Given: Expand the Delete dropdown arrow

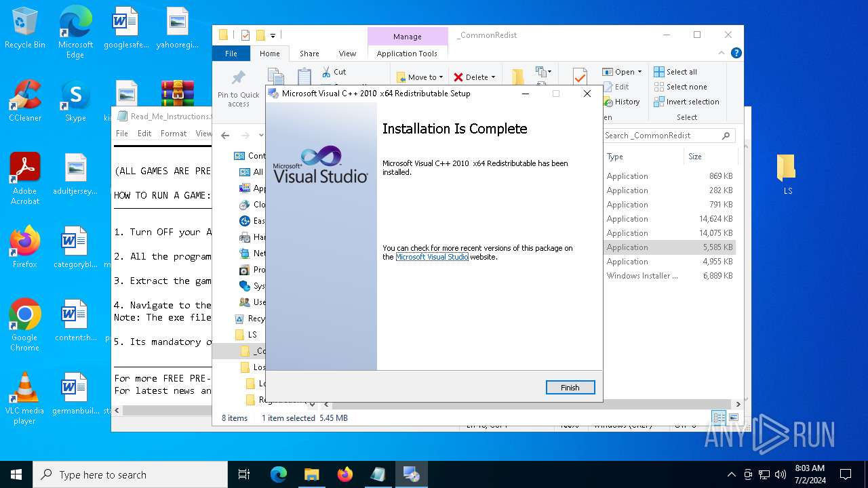Looking at the screenshot, I should (493, 77).
